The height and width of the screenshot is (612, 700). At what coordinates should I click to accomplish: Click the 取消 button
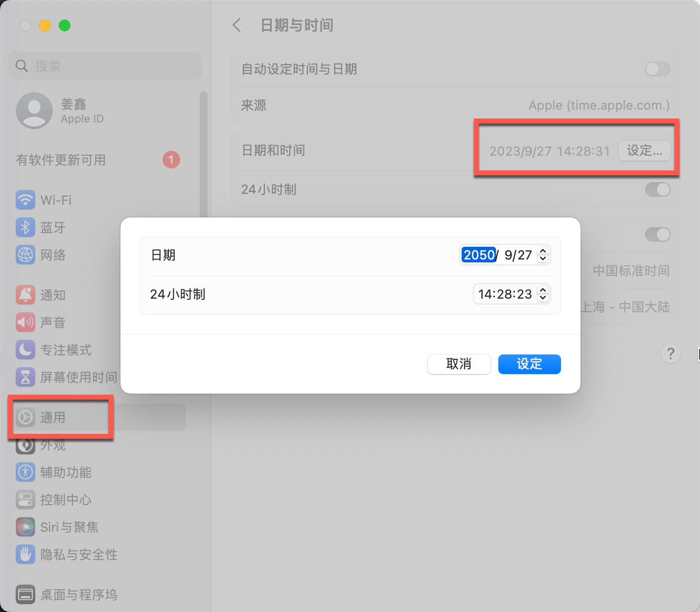coord(459,364)
